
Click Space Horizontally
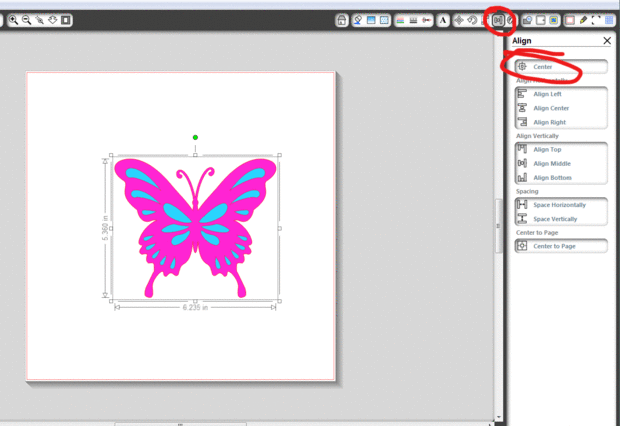point(561,204)
